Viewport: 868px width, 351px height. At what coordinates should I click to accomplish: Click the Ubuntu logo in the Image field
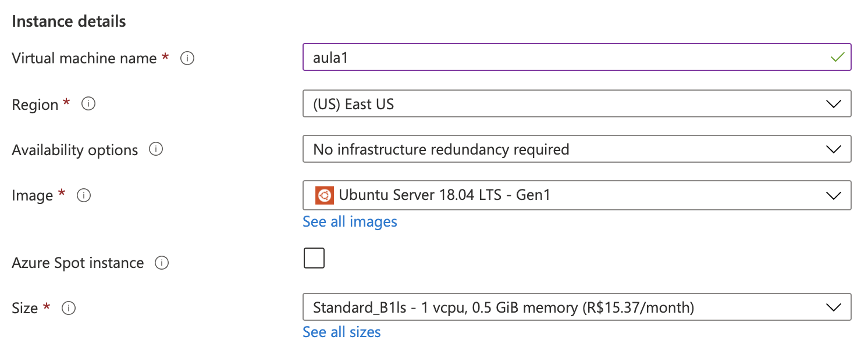[325, 195]
